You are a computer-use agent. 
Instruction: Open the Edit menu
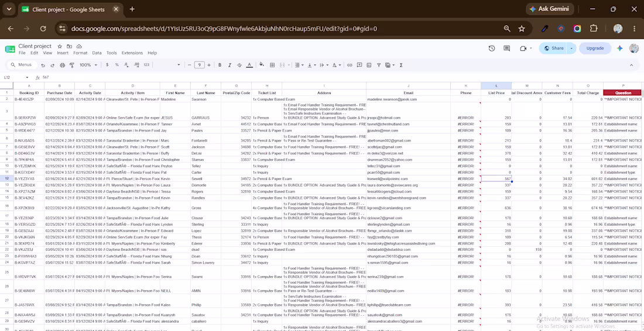point(34,53)
